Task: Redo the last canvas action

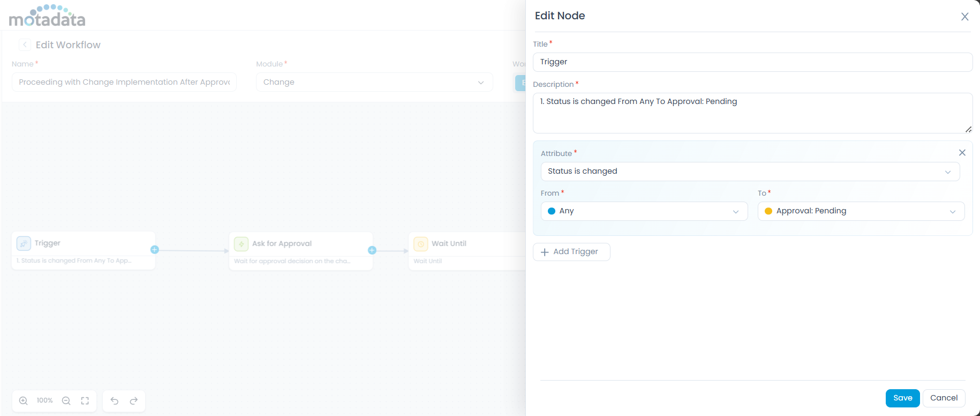Action: click(134, 401)
